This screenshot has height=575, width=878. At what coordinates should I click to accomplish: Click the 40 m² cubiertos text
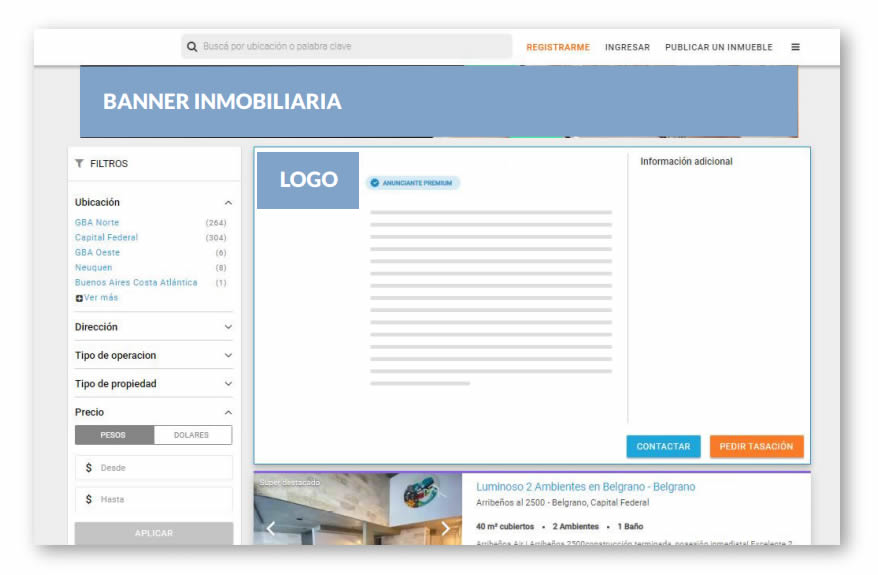505,527
